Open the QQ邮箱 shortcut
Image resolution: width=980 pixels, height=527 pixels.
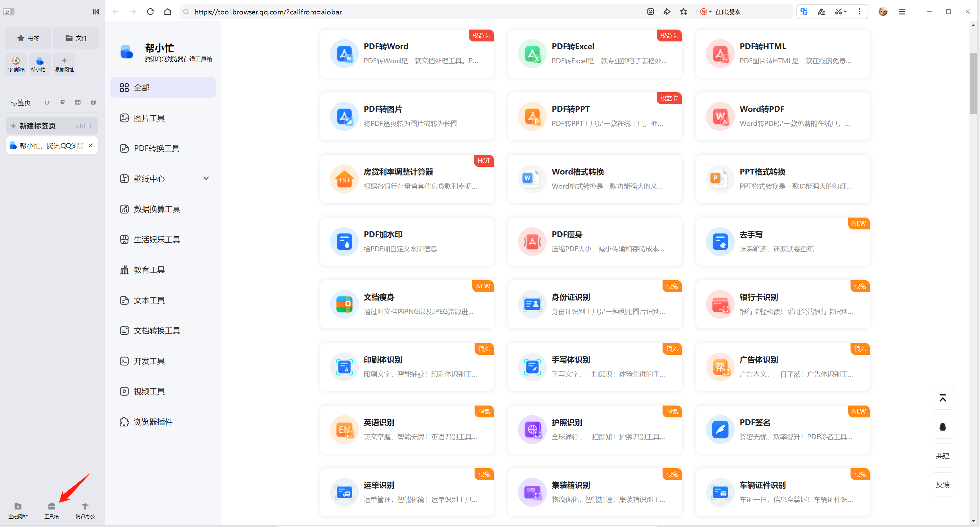pyautogui.click(x=16, y=64)
